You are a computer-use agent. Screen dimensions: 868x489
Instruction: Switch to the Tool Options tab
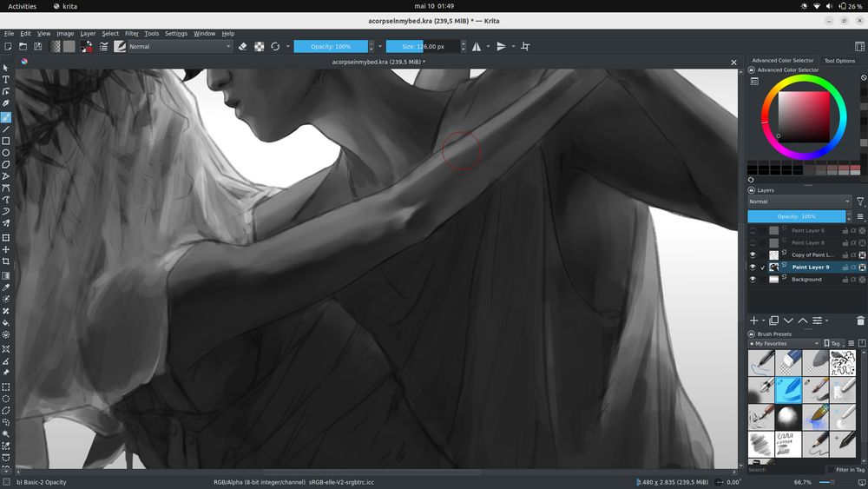tap(839, 60)
